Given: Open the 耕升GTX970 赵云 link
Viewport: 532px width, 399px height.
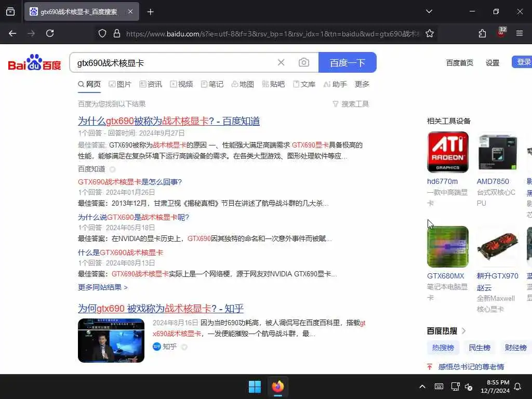Looking at the screenshot, I should (497, 282).
